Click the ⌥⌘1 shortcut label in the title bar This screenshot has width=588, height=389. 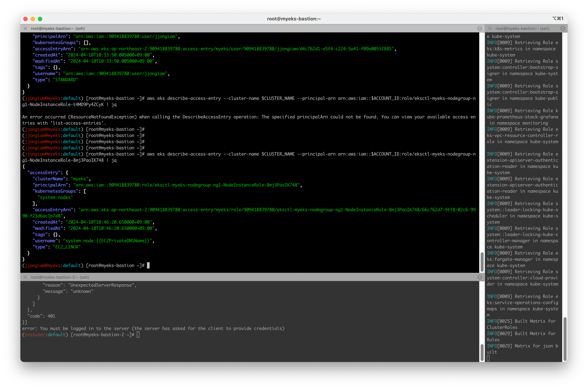tap(558, 19)
